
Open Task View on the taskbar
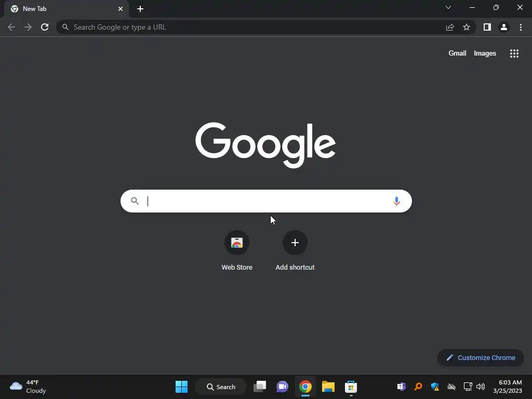260,387
